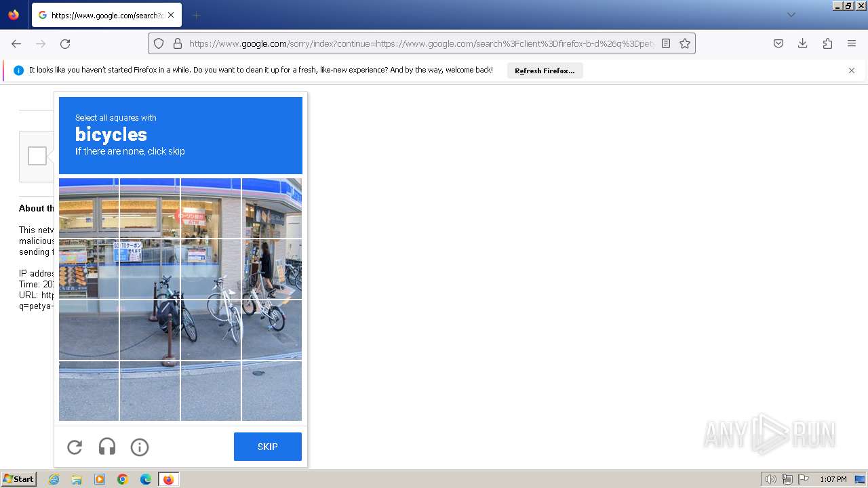This screenshot has width=868, height=488.
Task: Switch to Firefox taskbar button
Action: click(x=168, y=479)
